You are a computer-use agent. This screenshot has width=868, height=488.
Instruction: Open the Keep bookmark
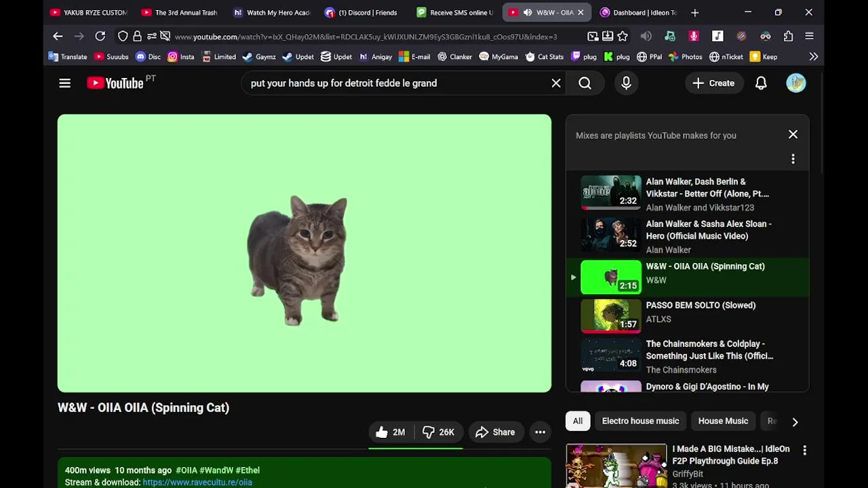click(764, 57)
